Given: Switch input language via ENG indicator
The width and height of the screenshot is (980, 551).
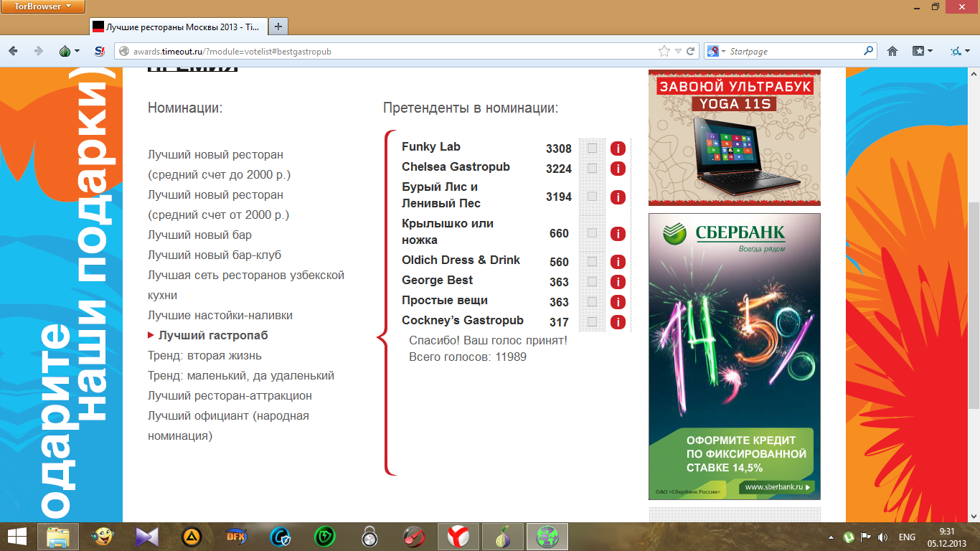Looking at the screenshot, I should point(907,537).
